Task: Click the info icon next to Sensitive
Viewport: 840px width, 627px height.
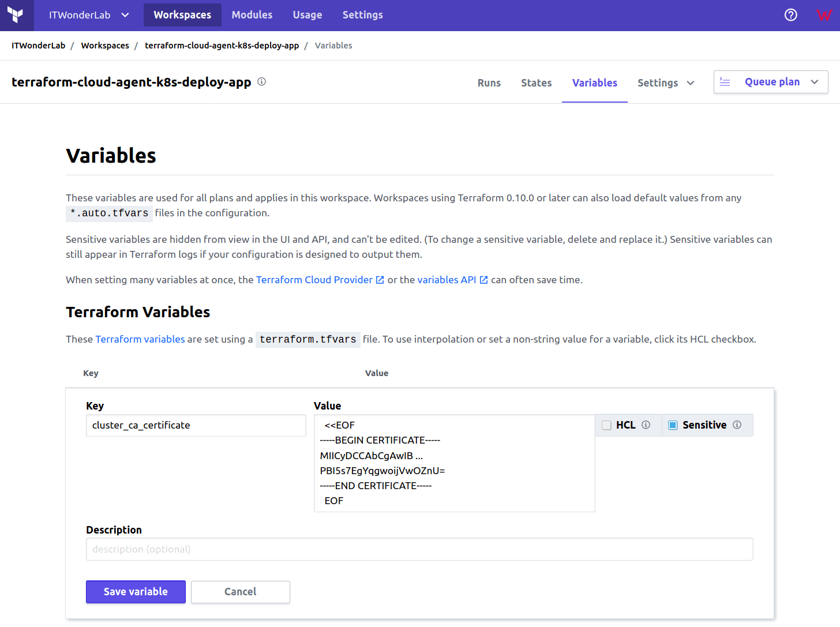Action: click(x=737, y=425)
